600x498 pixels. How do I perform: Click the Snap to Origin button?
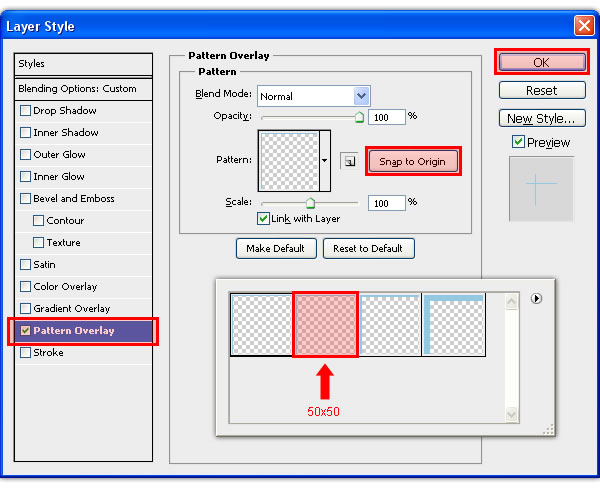pos(413,162)
